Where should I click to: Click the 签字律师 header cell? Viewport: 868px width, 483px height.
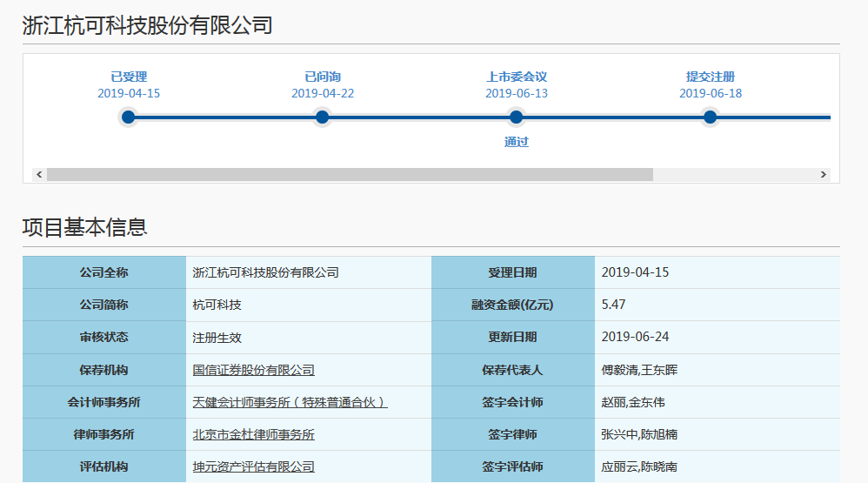pyautogui.click(x=512, y=434)
